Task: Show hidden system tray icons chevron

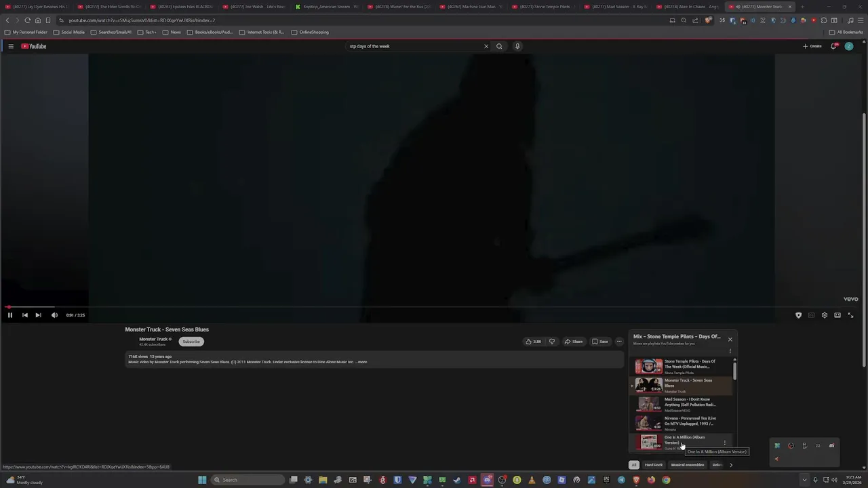Action: coord(804,480)
